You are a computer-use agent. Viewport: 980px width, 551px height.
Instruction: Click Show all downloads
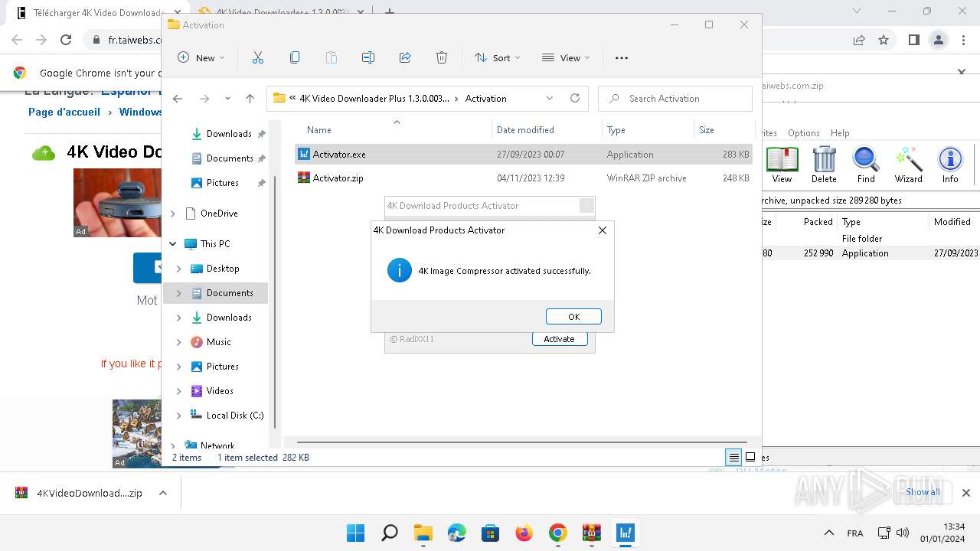923,492
